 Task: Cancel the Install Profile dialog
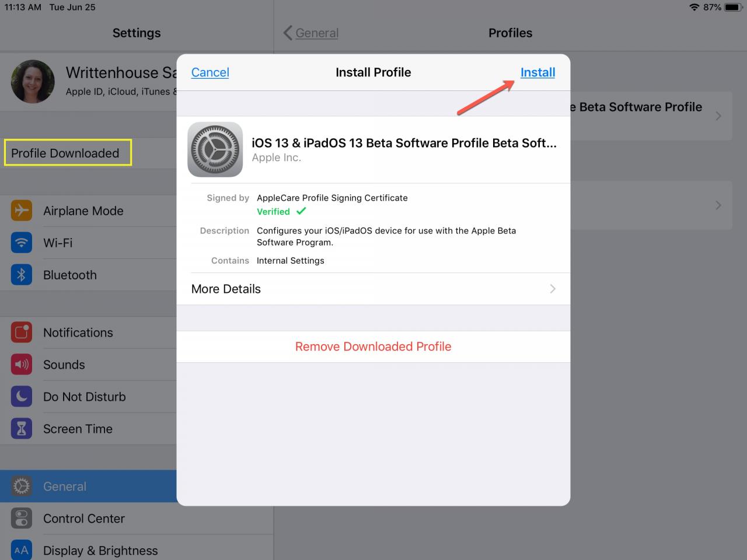click(210, 72)
